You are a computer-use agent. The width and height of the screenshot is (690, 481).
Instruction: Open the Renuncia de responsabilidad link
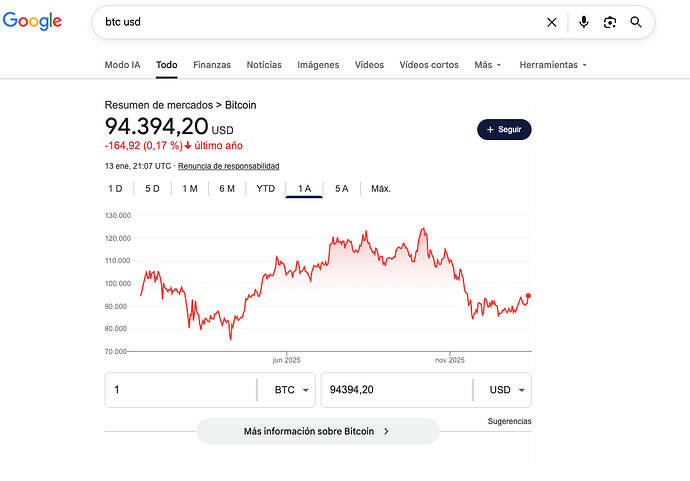(x=228, y=166)
